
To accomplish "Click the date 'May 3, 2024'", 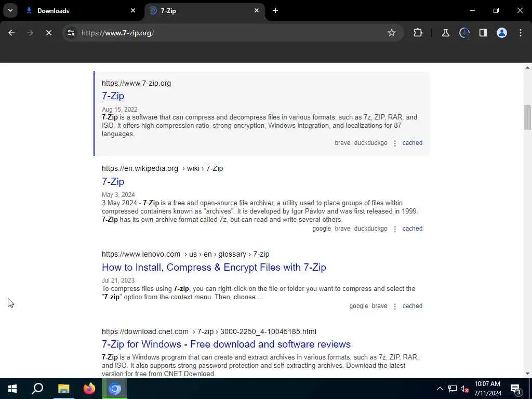I will pyautogui.click(x=118, y=195).
